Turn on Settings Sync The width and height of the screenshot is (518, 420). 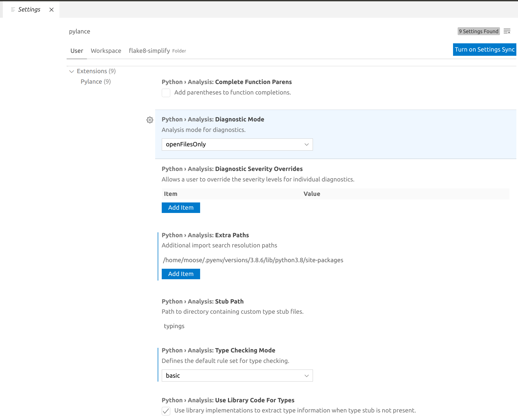[x=485, y=50]
